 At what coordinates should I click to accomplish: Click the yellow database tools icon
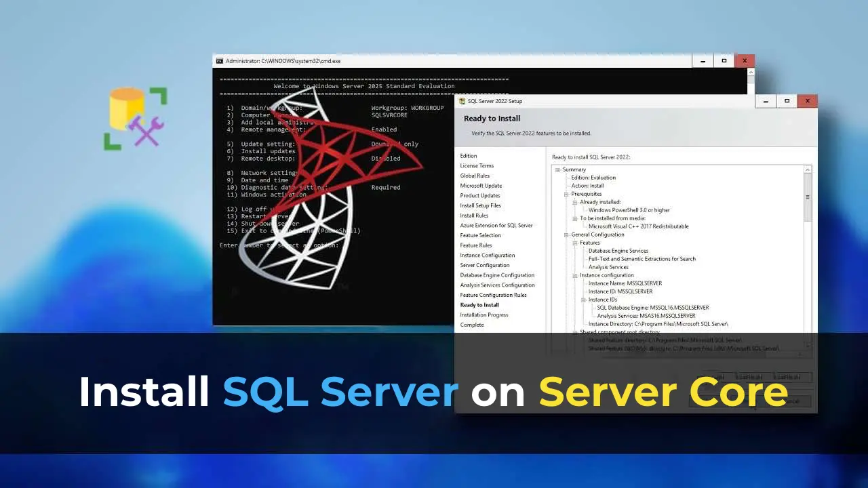coord(136,118)
